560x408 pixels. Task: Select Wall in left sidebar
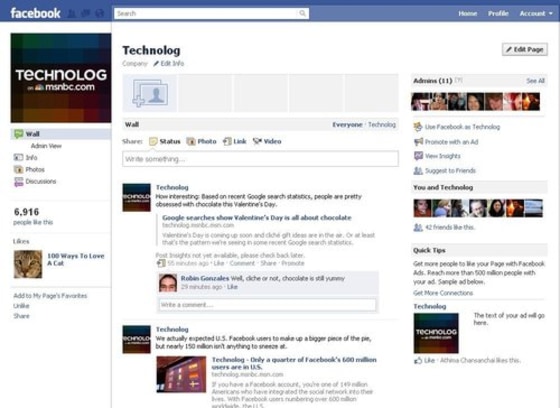click(61, 134)
